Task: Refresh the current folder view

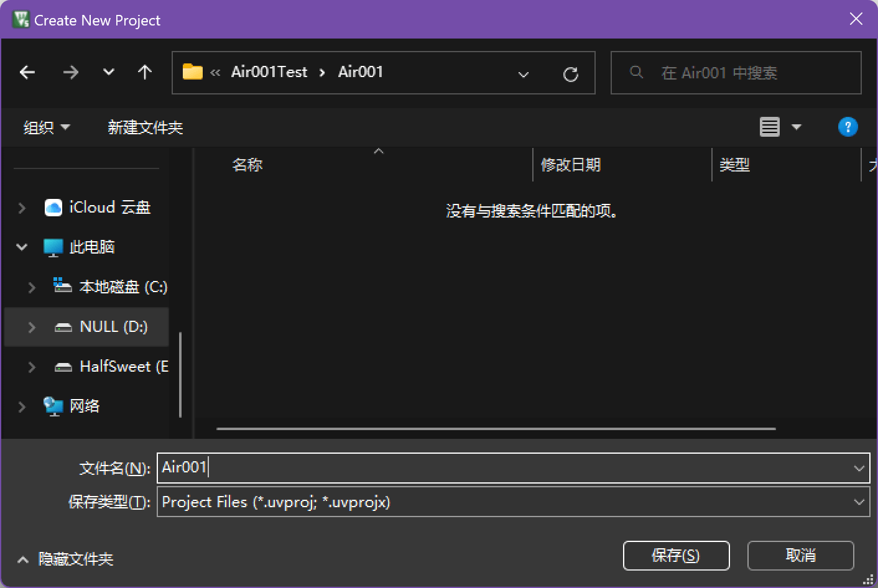Action: click(x=570, y=75)
